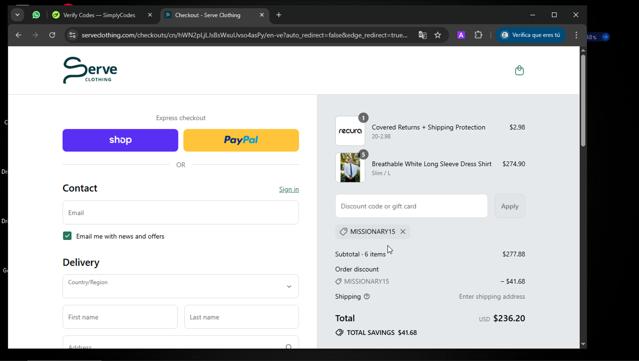Close the Verify Codes SimplyCodes tab
Screen dimensions: 639x361
coord(150,15)
